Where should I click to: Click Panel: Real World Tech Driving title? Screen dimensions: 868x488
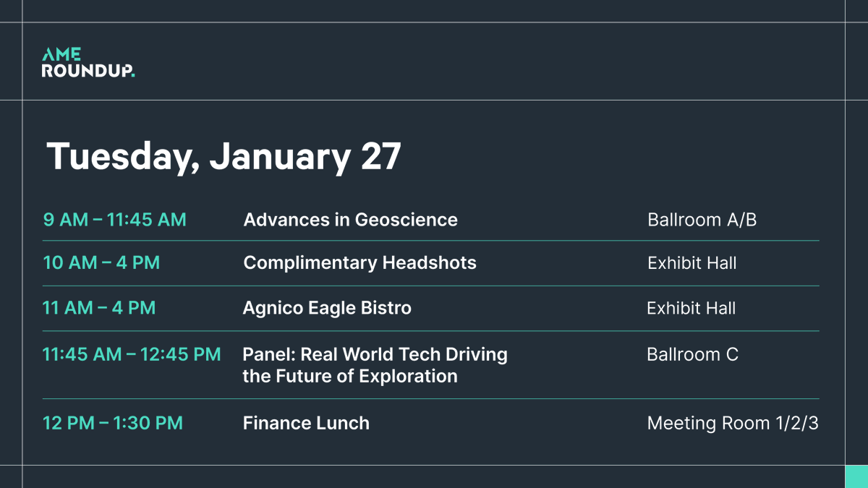[x=375, y=354]
